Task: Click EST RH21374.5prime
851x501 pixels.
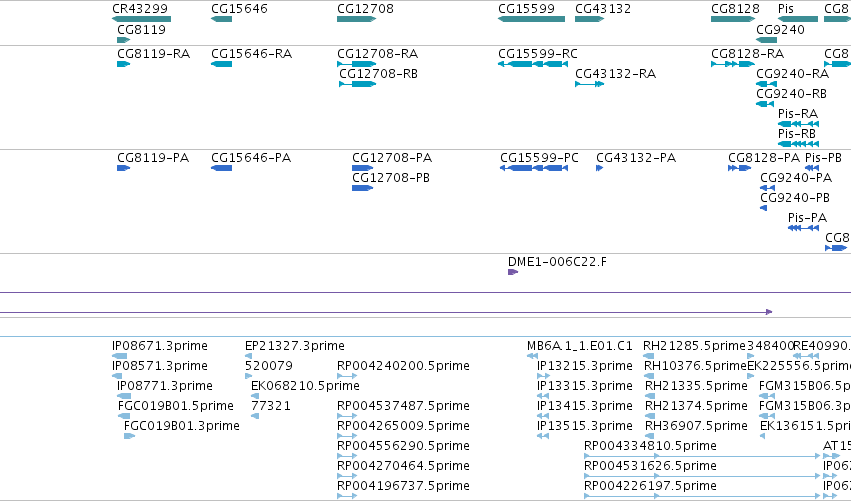Action: [696, 407]
